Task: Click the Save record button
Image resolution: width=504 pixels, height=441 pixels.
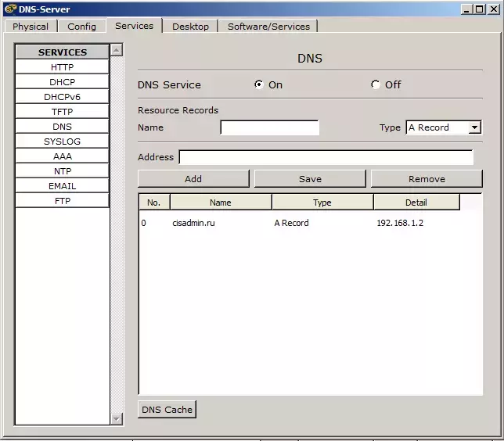Action: (x=310, y=178)
